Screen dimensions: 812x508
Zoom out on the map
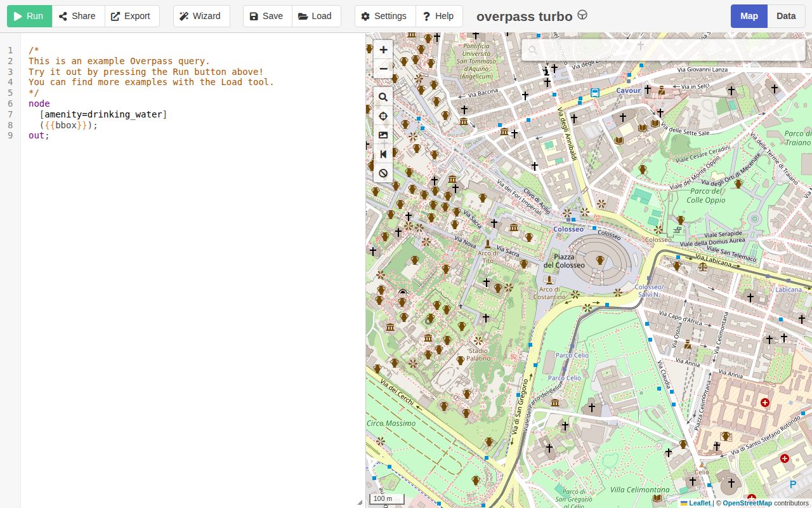[x=383, y=69]
